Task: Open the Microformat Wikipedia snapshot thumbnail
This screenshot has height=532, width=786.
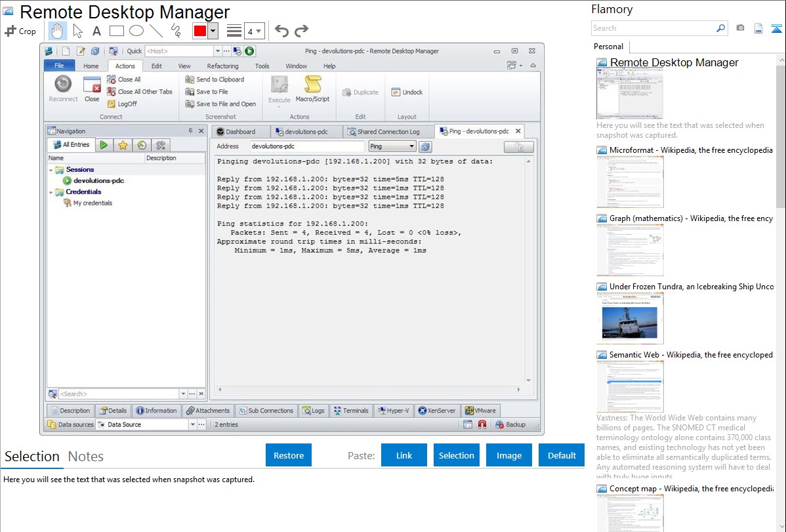Action: tap(630, 182)
